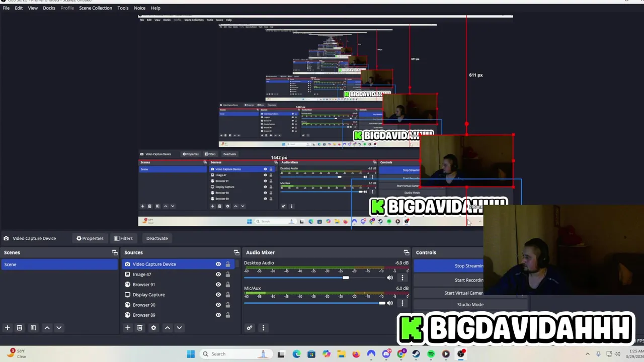The image size is (644, 362).
Task: Open Filters for Video Capture Device
Action: click(x=123, y=238)
